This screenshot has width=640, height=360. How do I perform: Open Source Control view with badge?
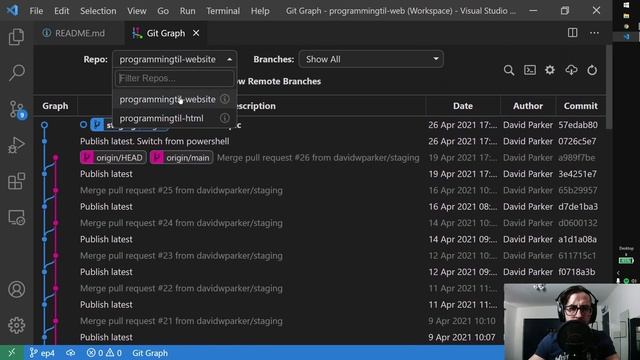click(17, 109)
